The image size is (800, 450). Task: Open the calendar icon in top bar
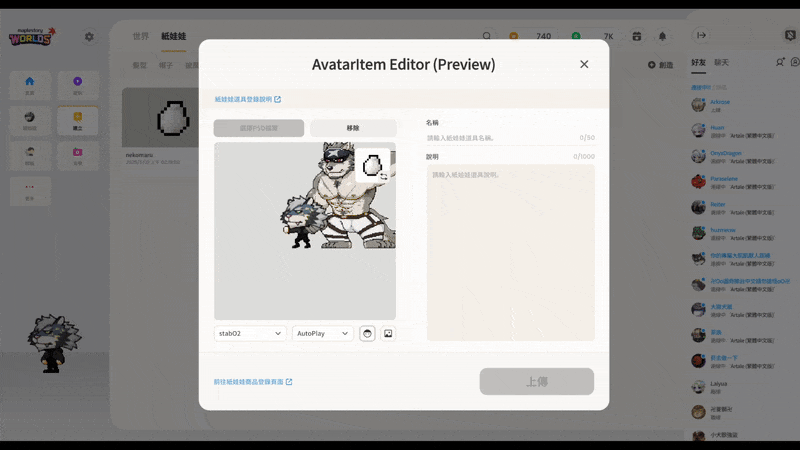637,36
